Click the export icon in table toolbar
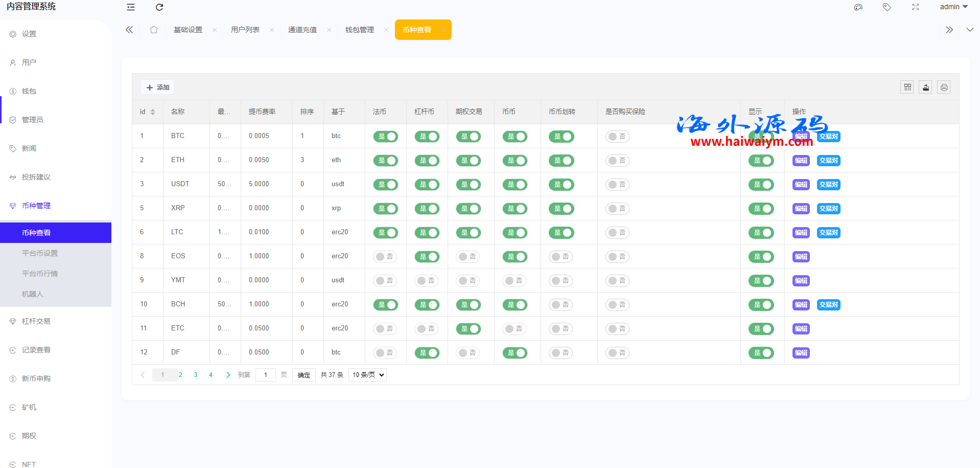This screenshot has height=468, width=980. coord(926,87)
